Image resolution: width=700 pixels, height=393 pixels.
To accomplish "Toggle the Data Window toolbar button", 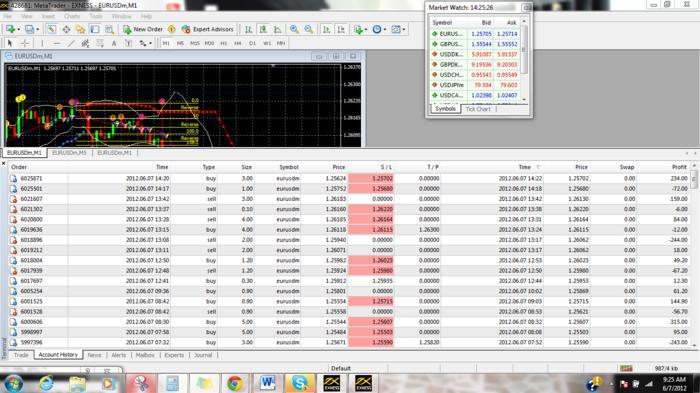I will coord(66,29).
